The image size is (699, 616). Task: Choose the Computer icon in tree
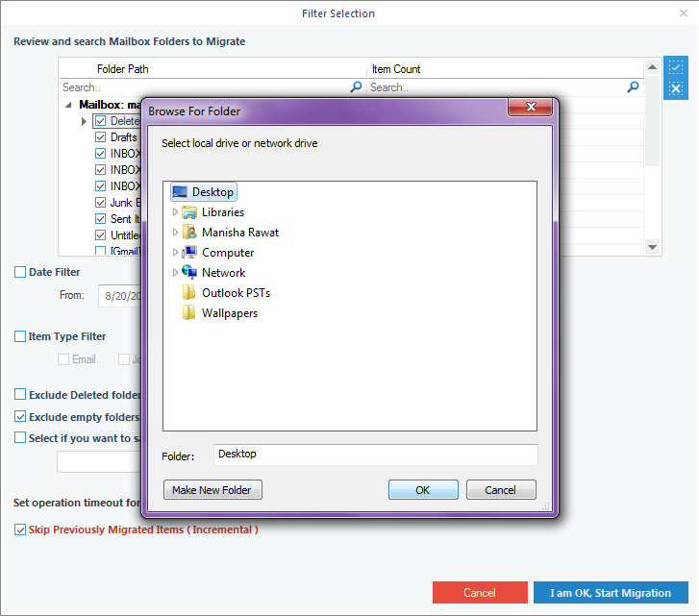pyautogui.click(x=189, y=253)
